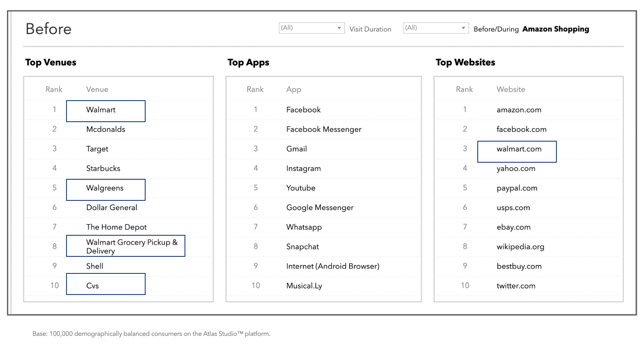Select Walmart in Top Venues
Image resolution: width=644 pixels, height=344 pixels.
101,110
